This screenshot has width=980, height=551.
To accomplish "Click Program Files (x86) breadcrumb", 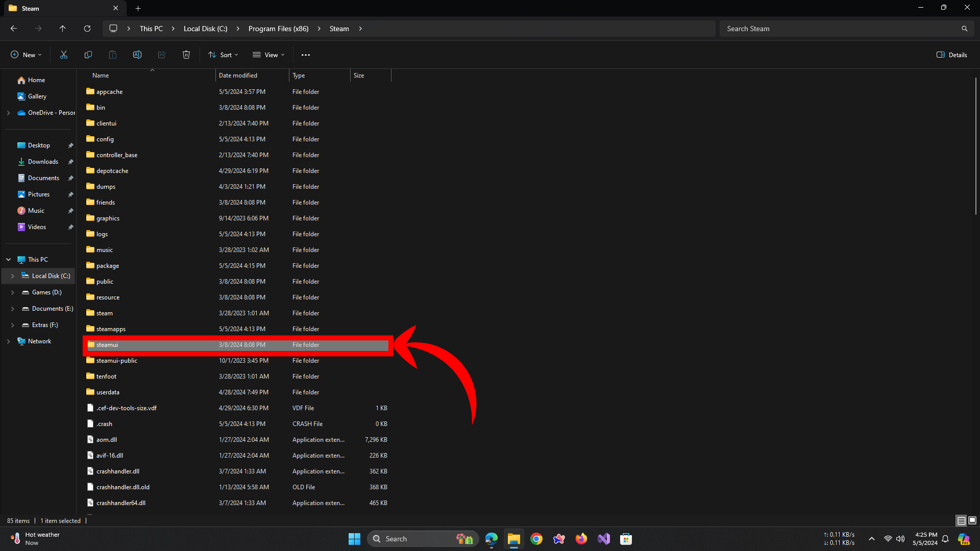I will [x=278, y=29].
